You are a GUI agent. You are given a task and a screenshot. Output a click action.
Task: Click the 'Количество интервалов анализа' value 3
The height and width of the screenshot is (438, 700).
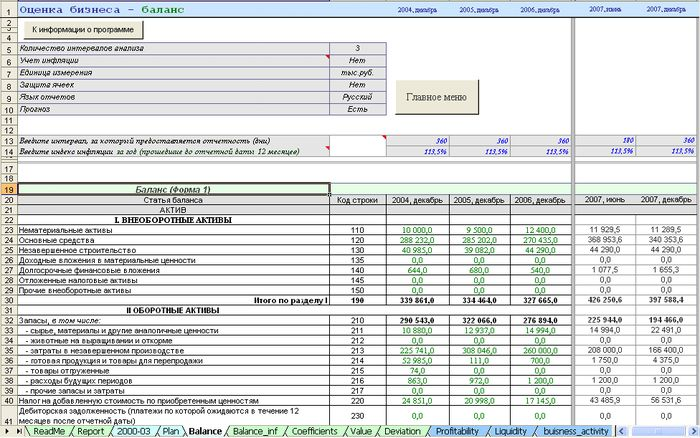358,48
